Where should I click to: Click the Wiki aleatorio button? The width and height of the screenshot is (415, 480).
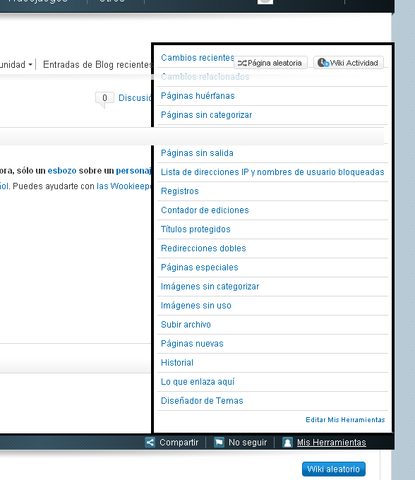[x=334, y=469]
